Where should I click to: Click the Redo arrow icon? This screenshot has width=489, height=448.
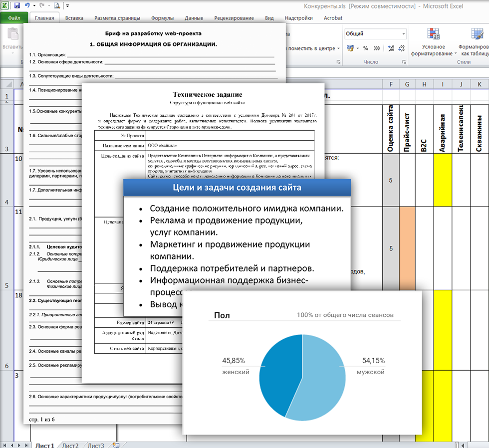(x=42, y=5)
